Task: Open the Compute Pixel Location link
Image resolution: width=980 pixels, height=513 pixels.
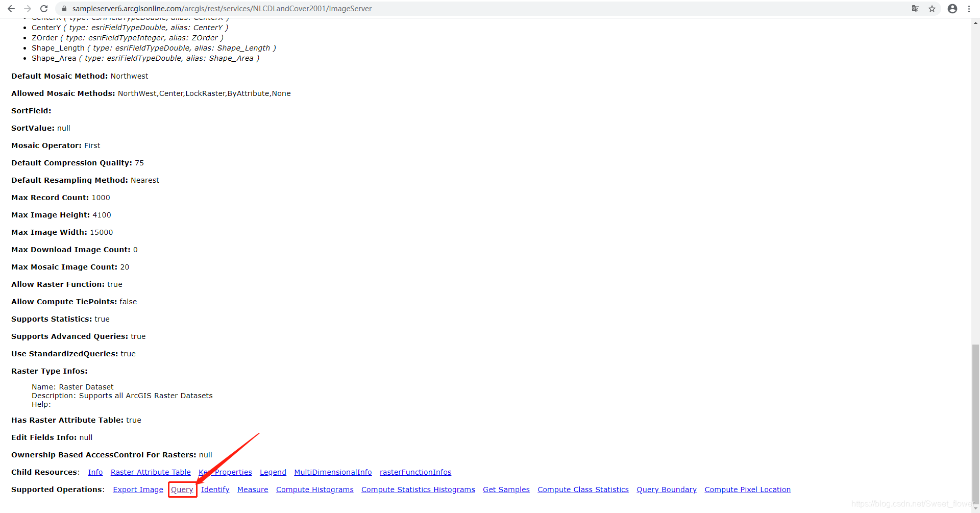Action: (748, 490)
